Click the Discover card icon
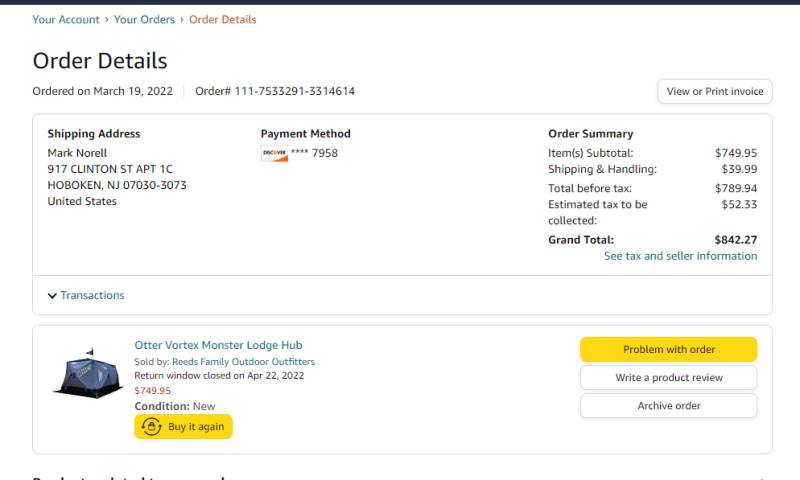800x480 pixels. [274, 153]
